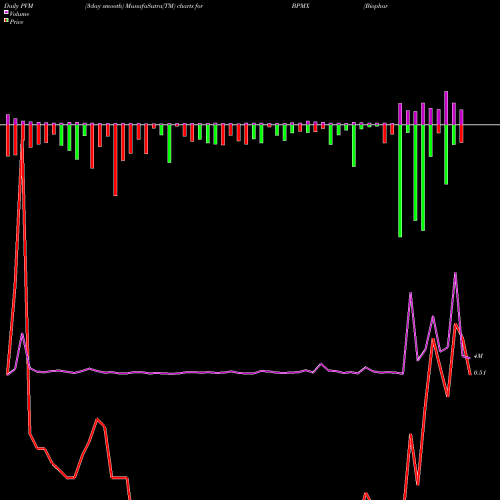Click the Price legend color swatch

6,21
